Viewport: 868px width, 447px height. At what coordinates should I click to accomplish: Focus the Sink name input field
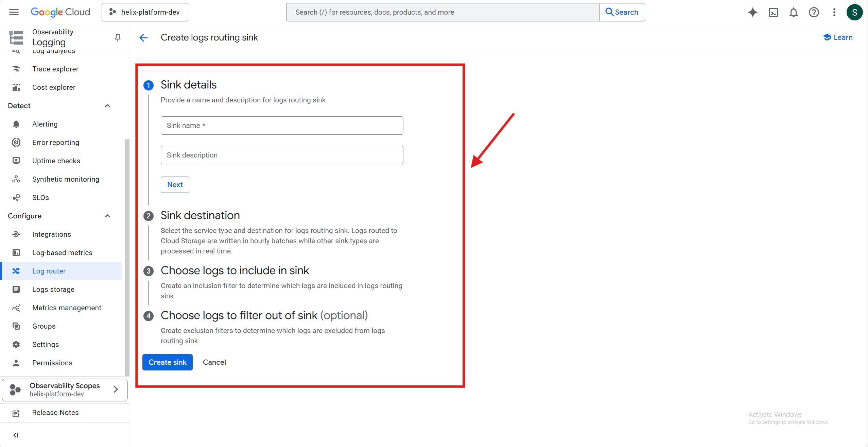tap(282, 126)
